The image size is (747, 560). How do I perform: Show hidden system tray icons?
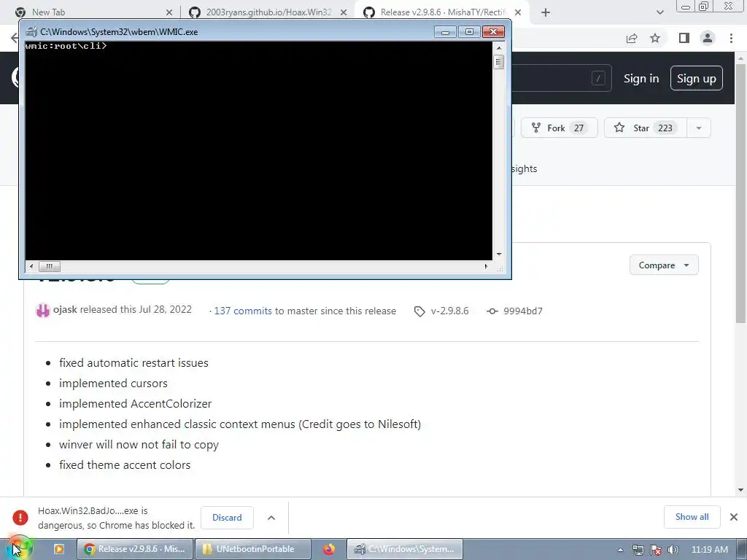pos(620,550)
